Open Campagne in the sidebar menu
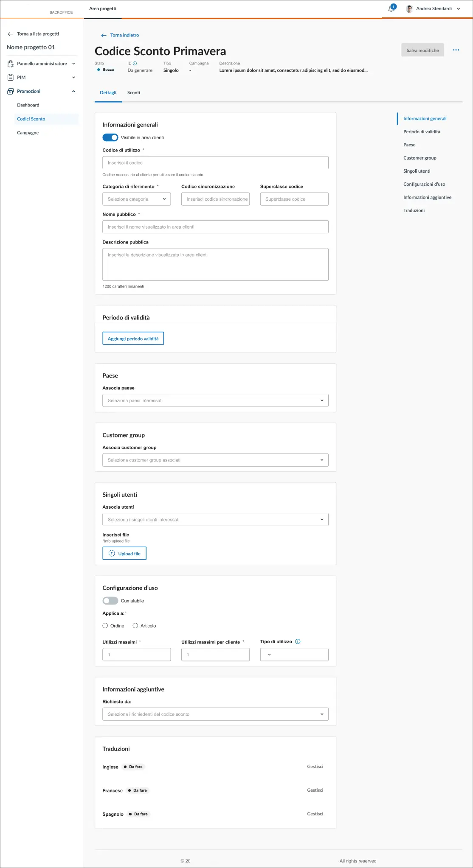 coord(28,133)
